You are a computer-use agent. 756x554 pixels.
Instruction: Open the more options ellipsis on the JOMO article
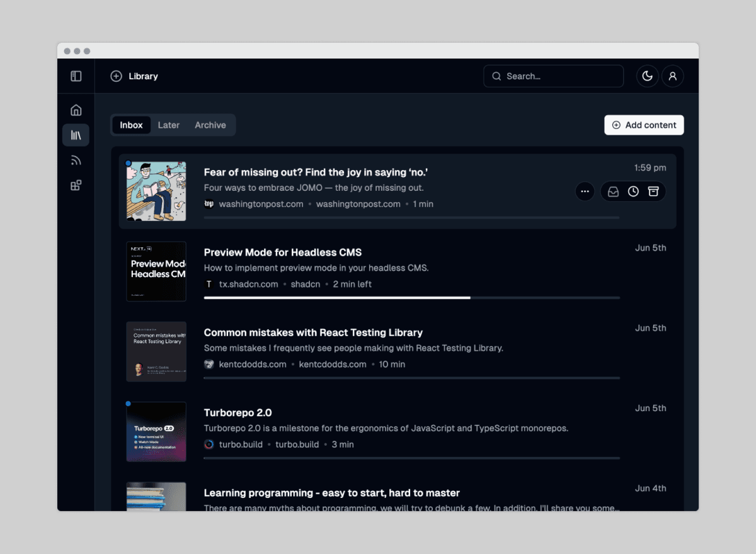point(585,191)
